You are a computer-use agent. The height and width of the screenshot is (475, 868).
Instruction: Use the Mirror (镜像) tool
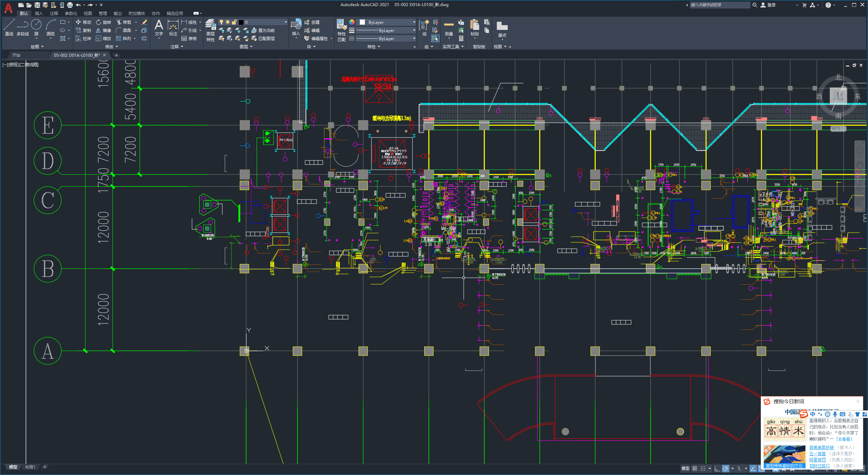tap(104, 30)
